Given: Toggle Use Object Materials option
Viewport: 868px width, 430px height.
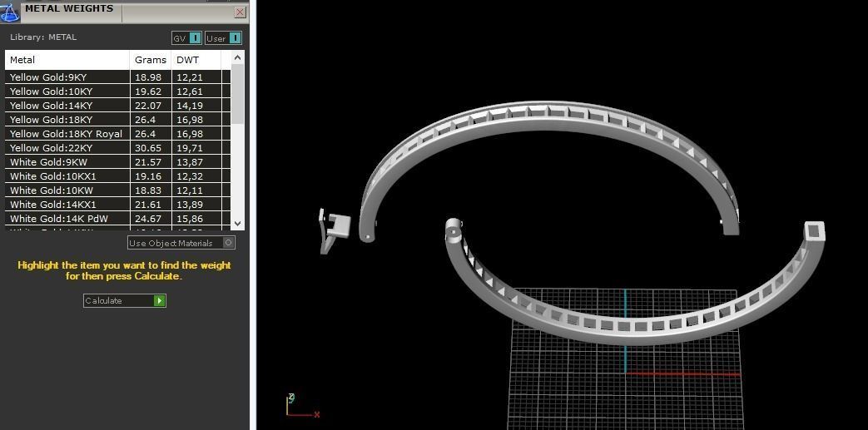Looking at the screenshot, I should coord(229,242).
